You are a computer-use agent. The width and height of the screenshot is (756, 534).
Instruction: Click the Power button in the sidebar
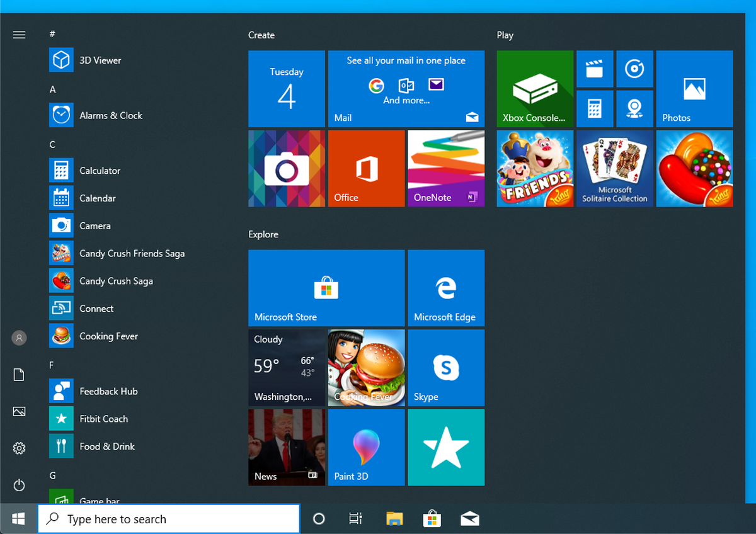click(19, 485)
